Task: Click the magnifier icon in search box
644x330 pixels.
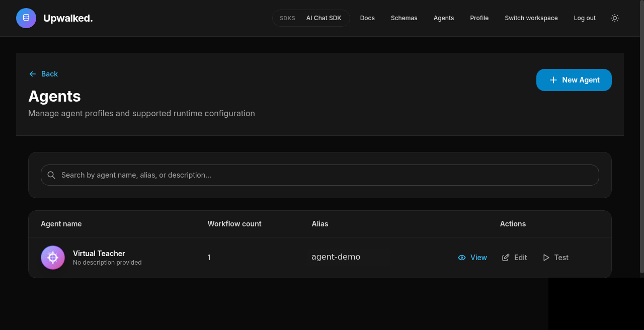Action: [51, 175]
